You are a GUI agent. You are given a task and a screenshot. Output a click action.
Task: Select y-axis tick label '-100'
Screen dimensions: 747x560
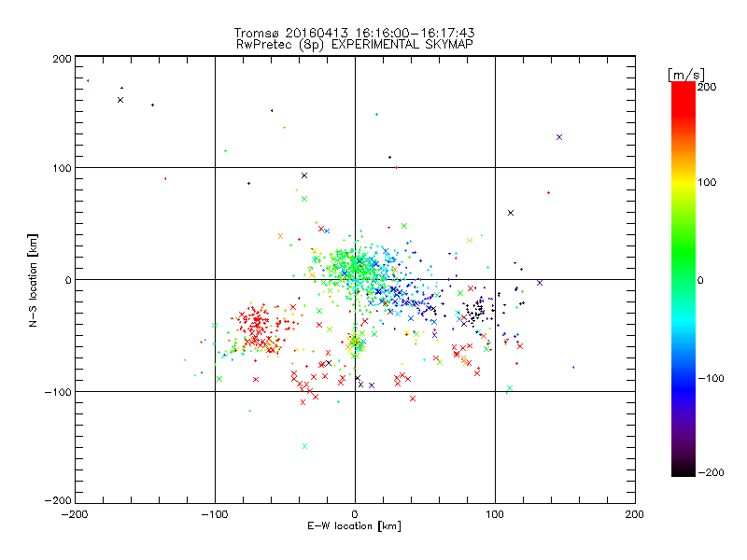pyautogui.click(x=58, y=392)
